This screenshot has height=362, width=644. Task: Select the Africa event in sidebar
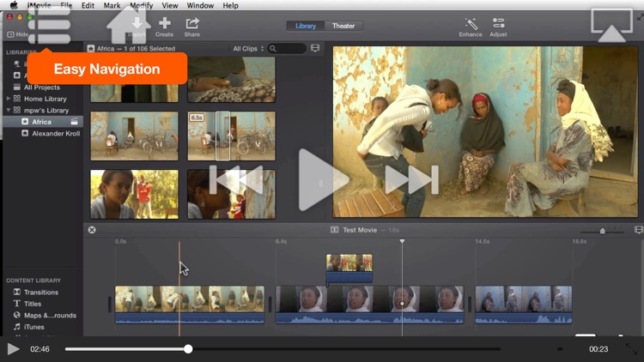tap(43, 122)
